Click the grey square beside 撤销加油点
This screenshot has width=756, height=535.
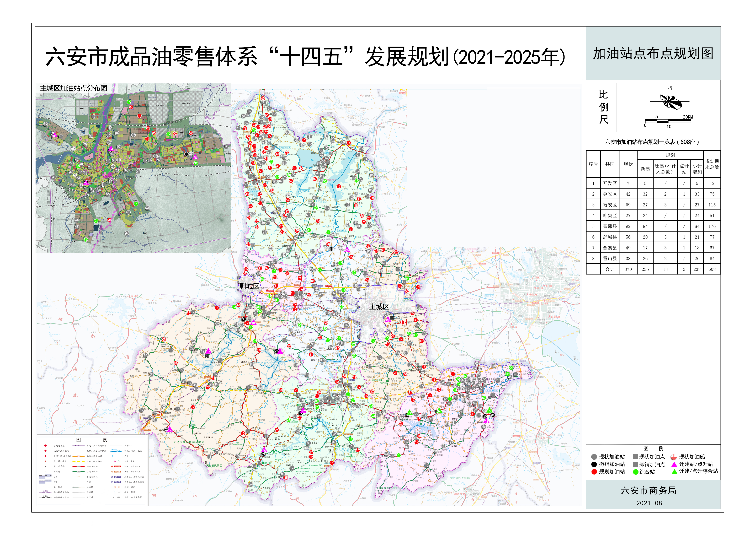tap(635, 464)
